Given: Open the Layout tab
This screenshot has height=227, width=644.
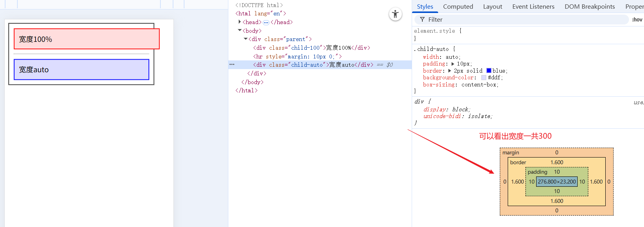Looking at the screenshot, I should click(492, 7).
